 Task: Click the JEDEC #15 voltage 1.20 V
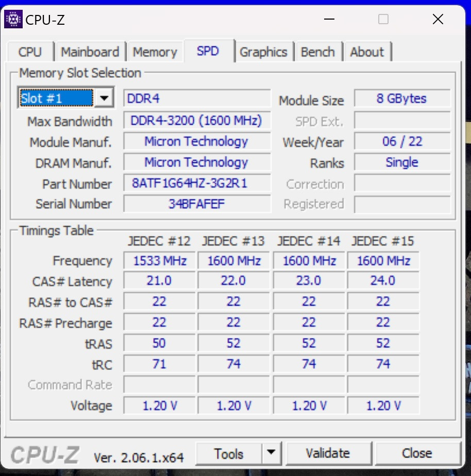click(383, 405)
